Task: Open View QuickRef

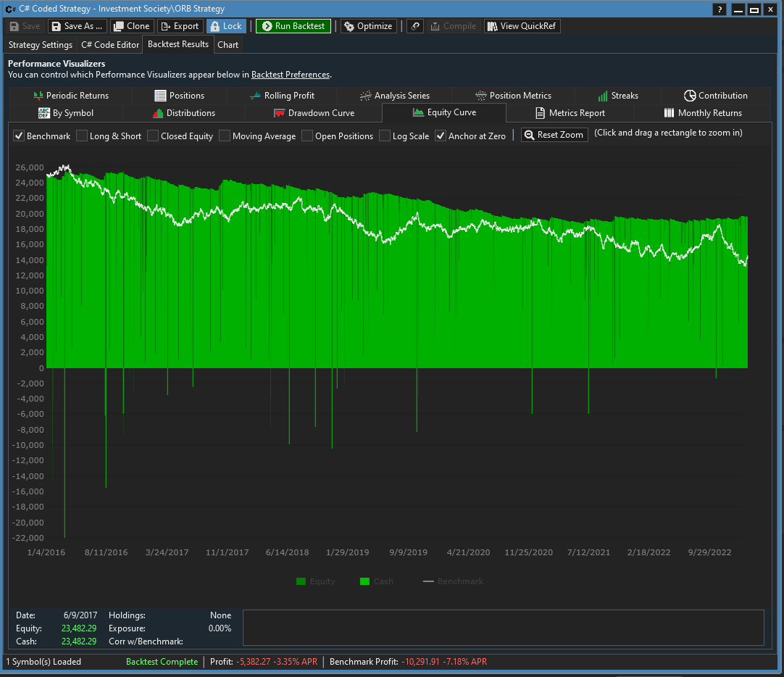Action: pyautogui.click(x=522, y=26)
